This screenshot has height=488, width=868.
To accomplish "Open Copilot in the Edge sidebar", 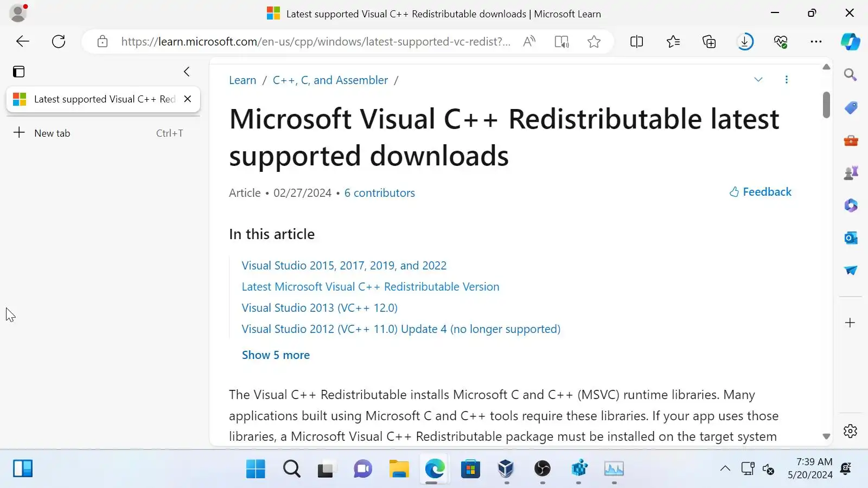I will [850, 41].
